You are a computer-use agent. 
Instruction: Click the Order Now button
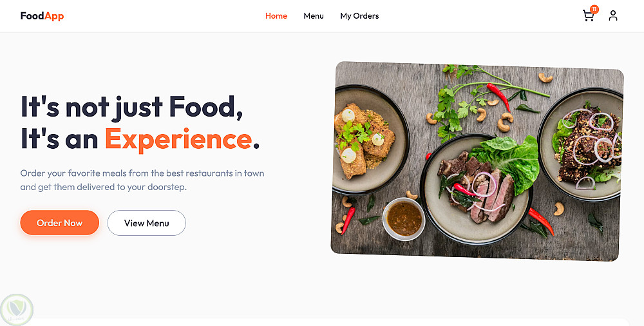(59, 223)
